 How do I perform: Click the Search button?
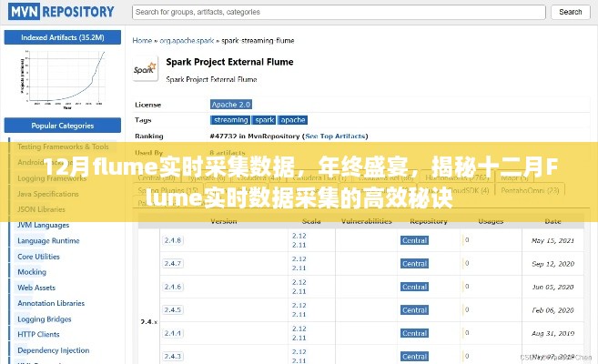(x=570, y=12)
